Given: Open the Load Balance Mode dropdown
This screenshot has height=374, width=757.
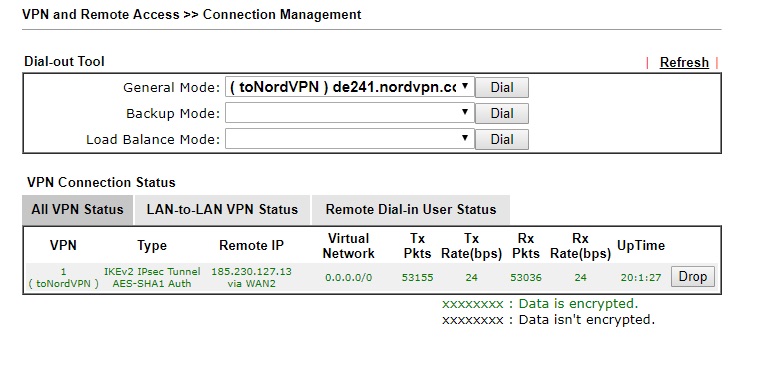Looking at the screenshot, I should pos(350,139).
